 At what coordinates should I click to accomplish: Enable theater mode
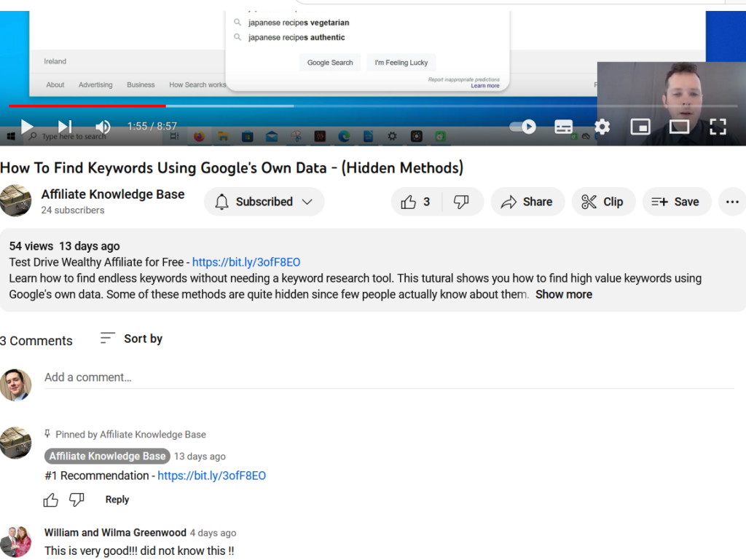coord(679,127)
